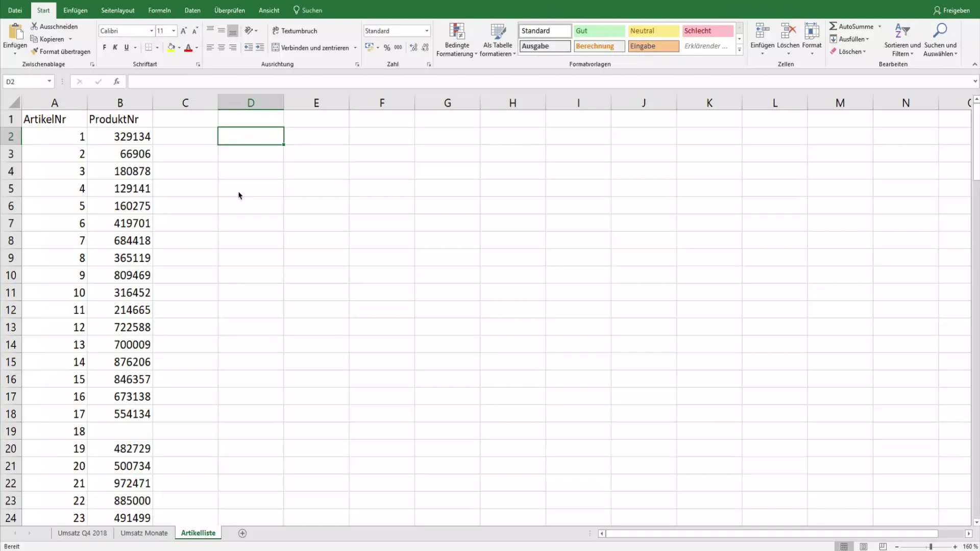This screenshot has height=551, width=980.
Task: Open the AutoSumme dropdown arrow
Action: coord(879,27)
